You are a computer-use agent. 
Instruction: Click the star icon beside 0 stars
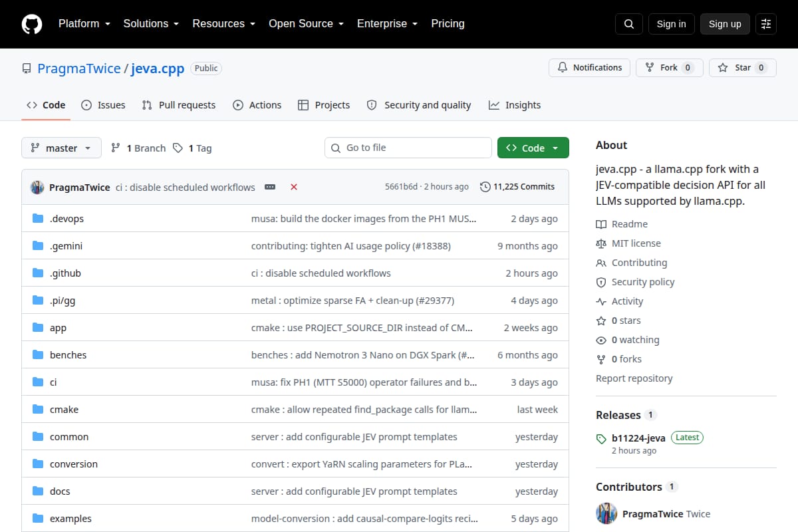[x=601, y=321]
